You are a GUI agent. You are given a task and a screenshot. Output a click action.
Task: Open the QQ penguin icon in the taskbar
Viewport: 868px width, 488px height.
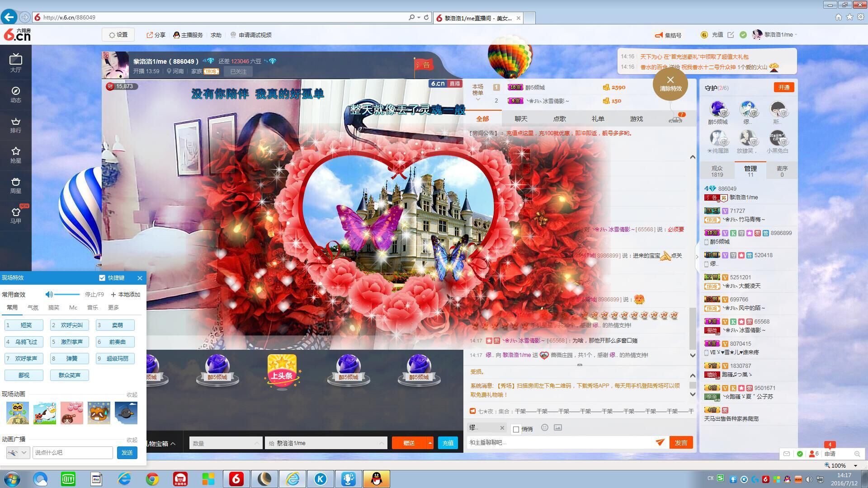[x=376, y=479]
